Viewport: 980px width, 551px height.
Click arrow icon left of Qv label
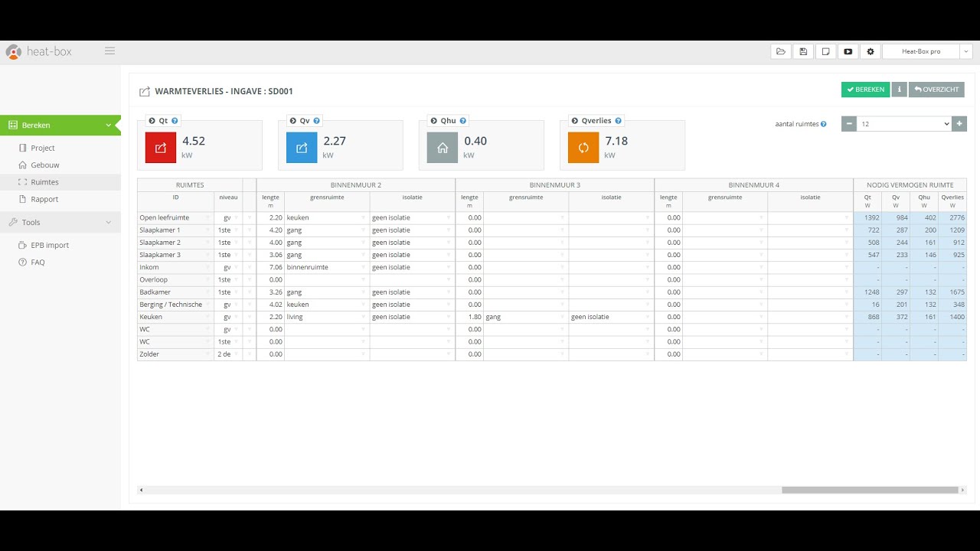(x=293, y=121)
